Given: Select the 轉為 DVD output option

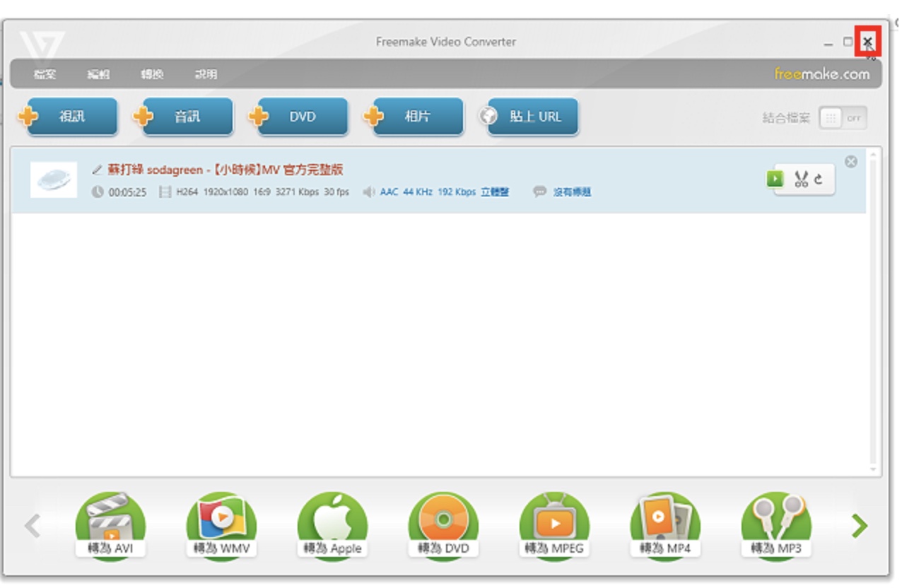Looking at the screenshot, I should (443, 525).
